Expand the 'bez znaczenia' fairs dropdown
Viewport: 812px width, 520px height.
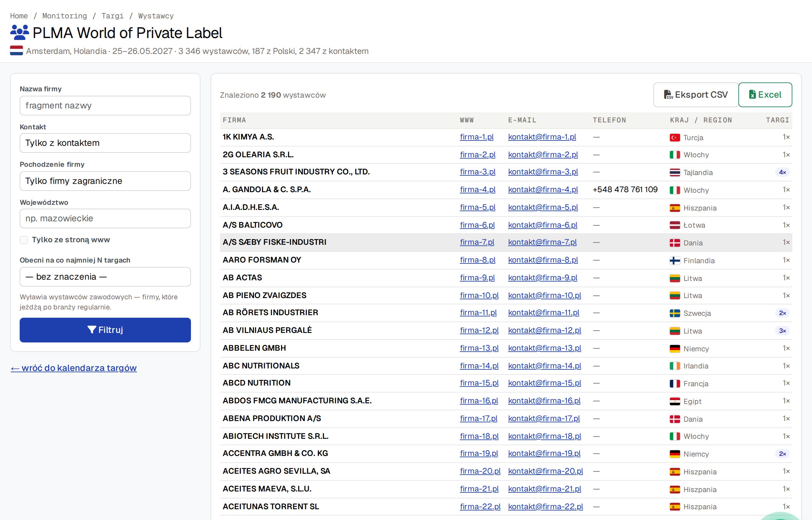105,277
